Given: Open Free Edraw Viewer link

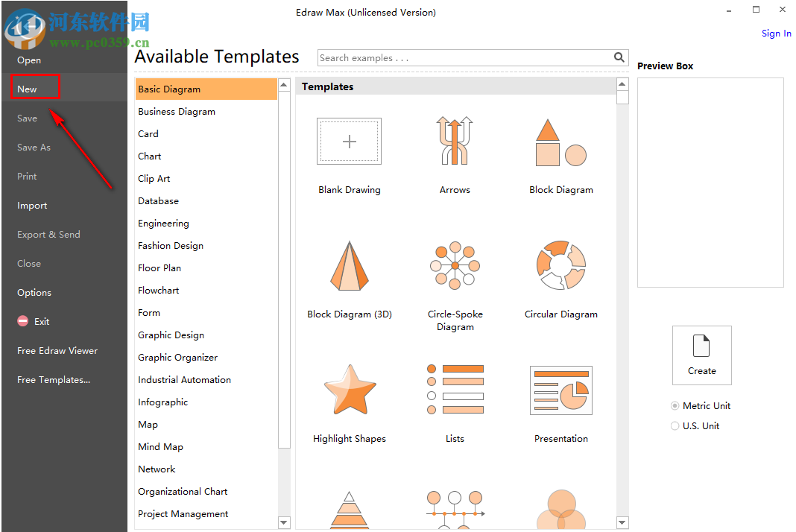Looking at the screenshot, I should [57, 351].
